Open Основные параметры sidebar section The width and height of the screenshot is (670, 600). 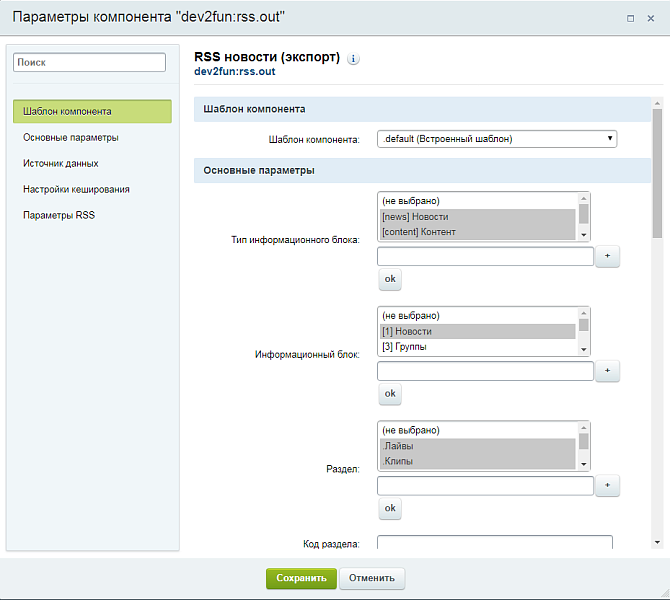point(71,137)
